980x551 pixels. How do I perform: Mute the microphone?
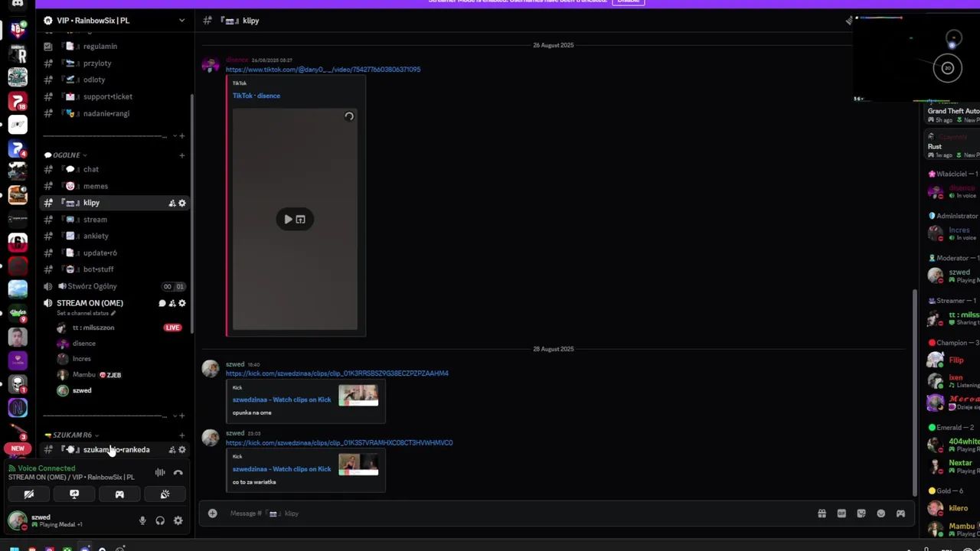click(x=142, y=521)
